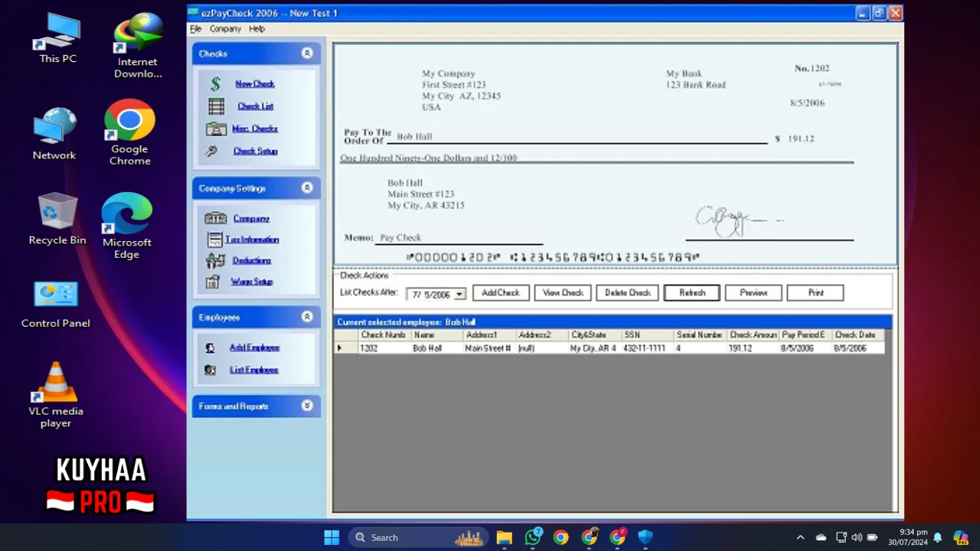Click the notification bell in system tray
This screenshot has width=980, height=551.
click(937, 537)
